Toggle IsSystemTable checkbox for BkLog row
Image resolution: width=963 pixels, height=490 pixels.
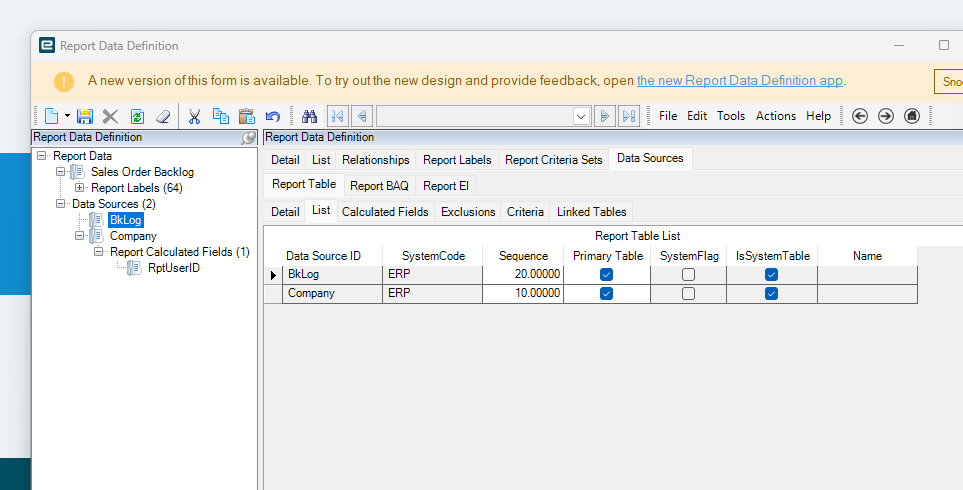point(771,274)
